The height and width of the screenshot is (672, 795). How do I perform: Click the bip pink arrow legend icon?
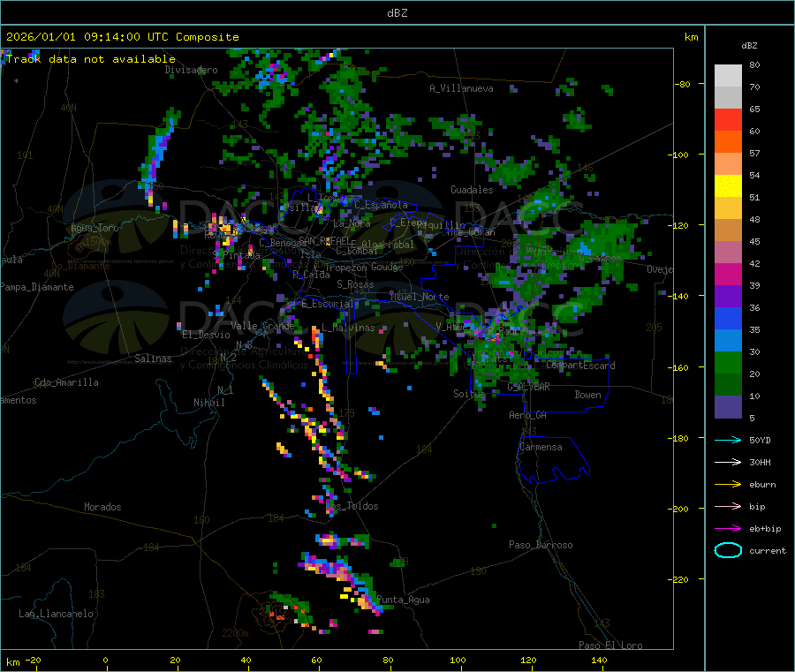(728, 506)
